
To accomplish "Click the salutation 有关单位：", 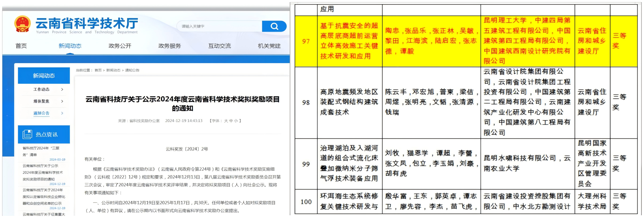I will tap(95, 159).
